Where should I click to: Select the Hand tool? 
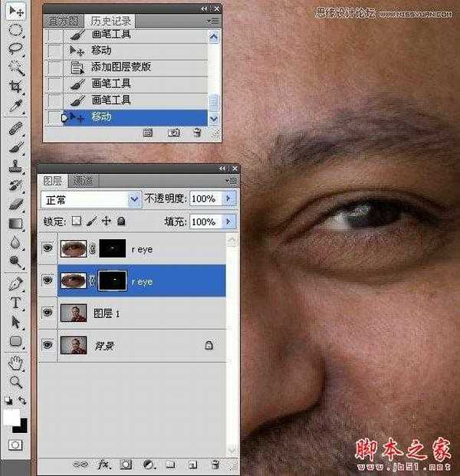pyautogui.click(x=15, y=363)
